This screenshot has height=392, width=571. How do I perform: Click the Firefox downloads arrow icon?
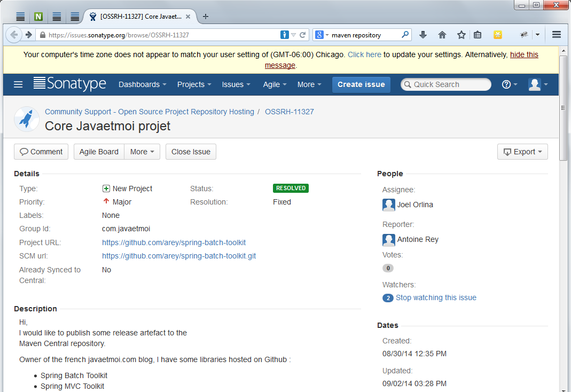423,35
